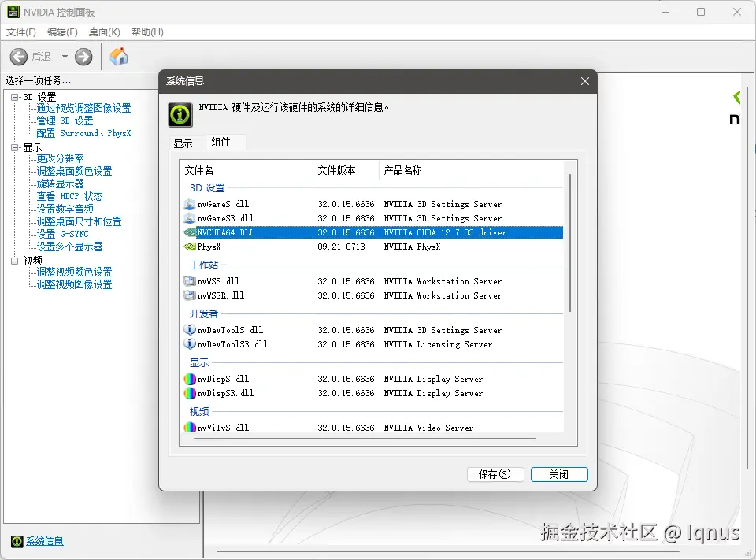Open 查看 HDCP 状态 task
The width and height of the screenshot is (756, 560).
[x=70, y=196]
